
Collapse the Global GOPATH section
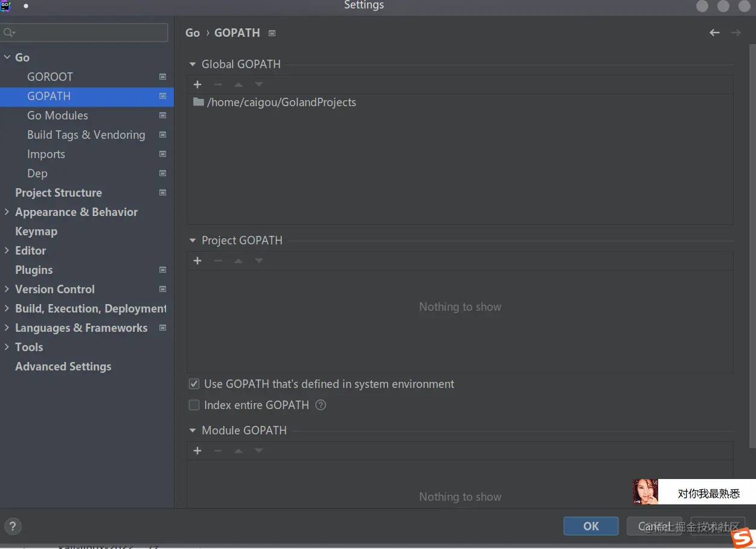tap(193, 64)
